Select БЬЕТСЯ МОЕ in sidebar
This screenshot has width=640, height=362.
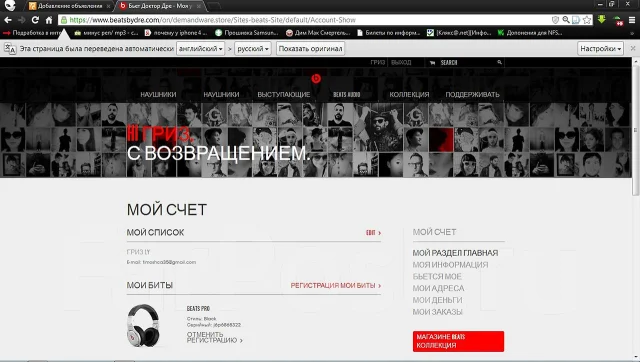(437, 277)
